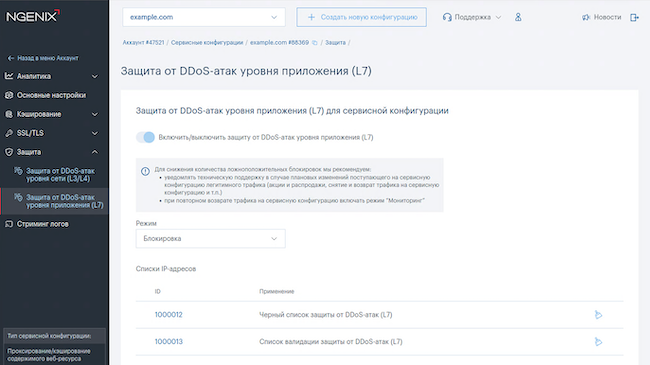The height and width of the screenshot is (365, 650).
Task: Click the SSL/TLS key icon
Action: 9,133
